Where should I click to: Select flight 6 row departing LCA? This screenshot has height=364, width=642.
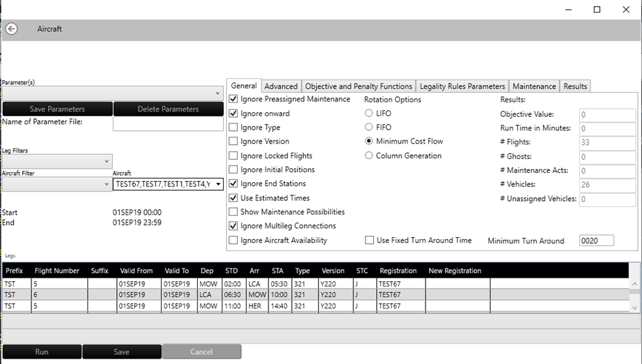pyautogui.click(x=315, y=295)
